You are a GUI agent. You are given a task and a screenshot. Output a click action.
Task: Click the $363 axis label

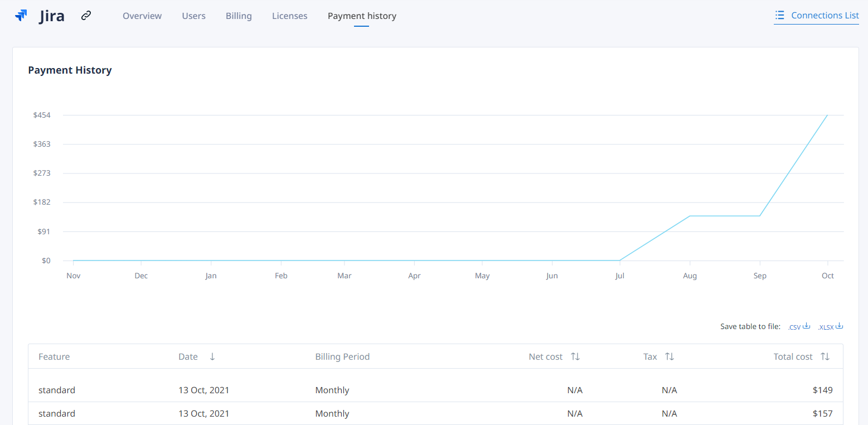tap(42, 144)
